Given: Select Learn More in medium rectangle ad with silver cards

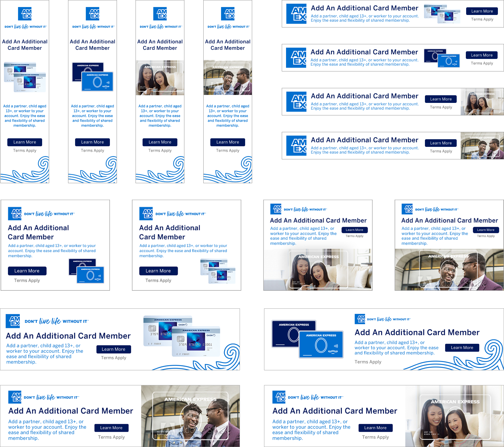Looking at the screenshot, I should tap(158, 271).
